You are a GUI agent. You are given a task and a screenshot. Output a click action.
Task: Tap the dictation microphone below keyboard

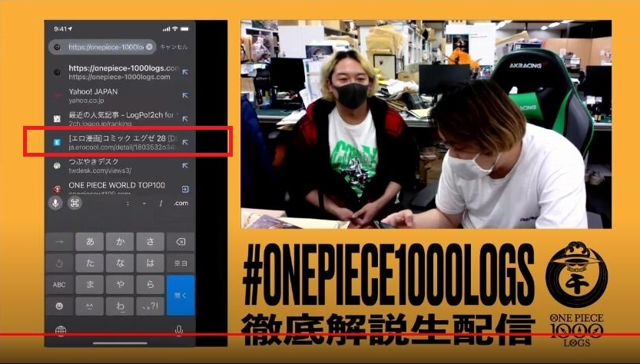(179, 331)
